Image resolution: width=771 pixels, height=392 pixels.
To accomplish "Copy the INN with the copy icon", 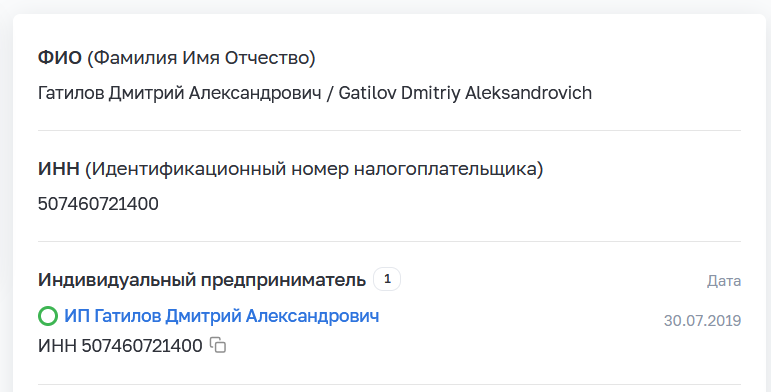I will tap(218, 345).
